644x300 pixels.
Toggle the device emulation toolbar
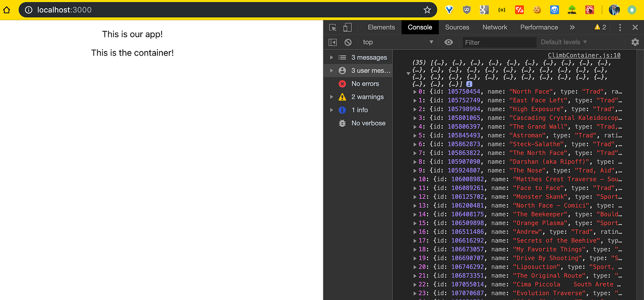(347, 27)
